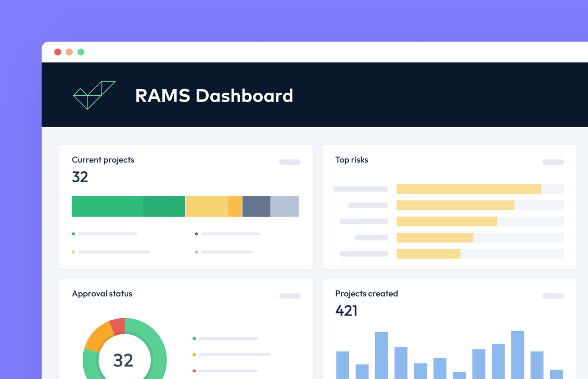
Task: Click the RAMS Dashboard logo icon
Action: pos(94,95)
